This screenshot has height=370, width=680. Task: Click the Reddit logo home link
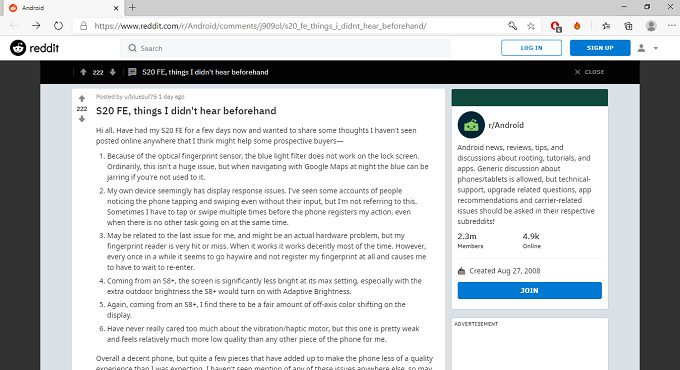click(34, 48)
